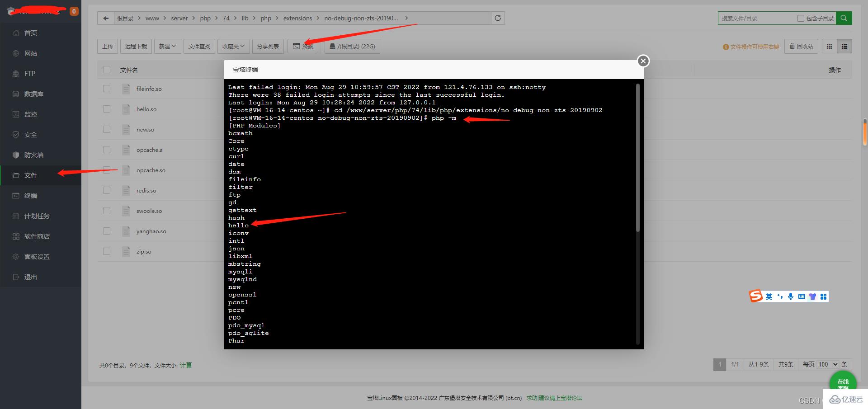This screenshot has height=409, width=868.
Task: Focus the 搜索文件/目录 search field
Action: 757,18
